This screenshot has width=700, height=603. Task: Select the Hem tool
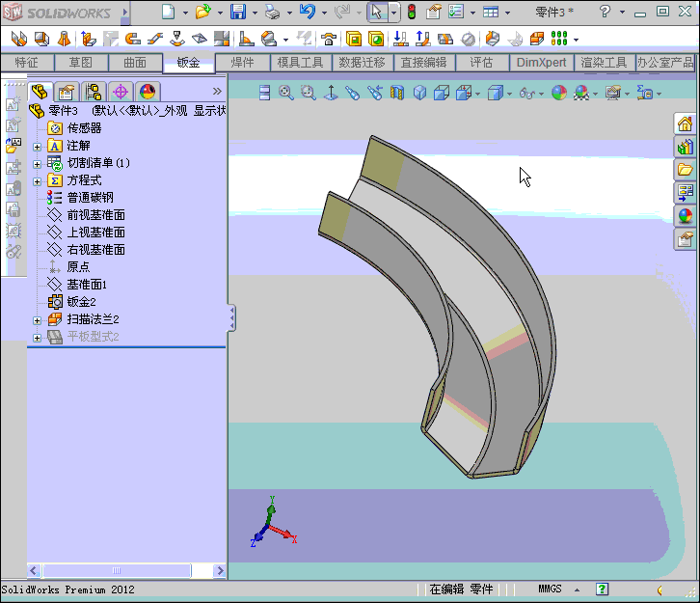133,39
